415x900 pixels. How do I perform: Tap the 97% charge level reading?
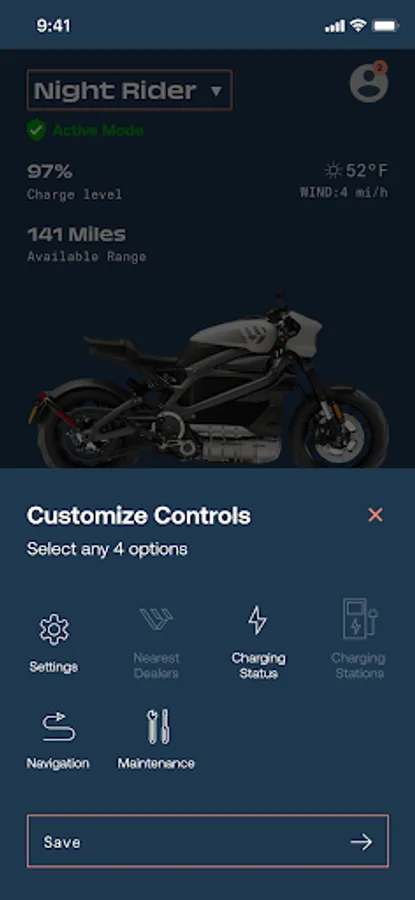click(50, 171)
